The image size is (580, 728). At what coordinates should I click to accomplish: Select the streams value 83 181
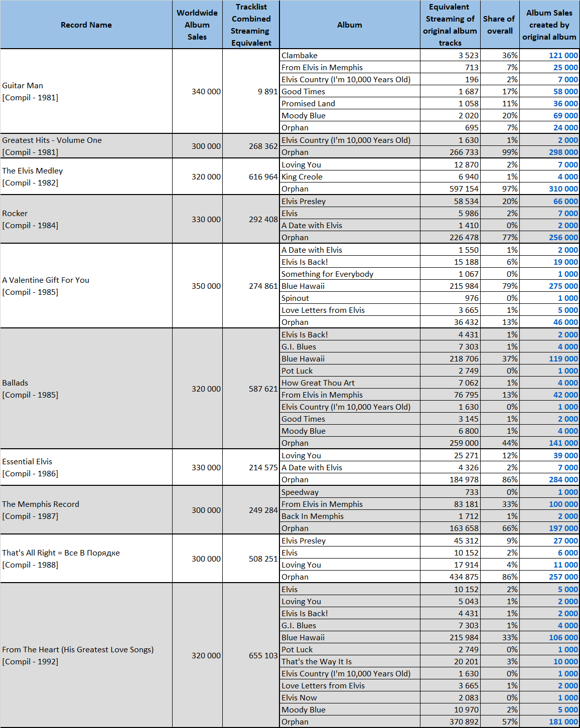tap(450, 504)
